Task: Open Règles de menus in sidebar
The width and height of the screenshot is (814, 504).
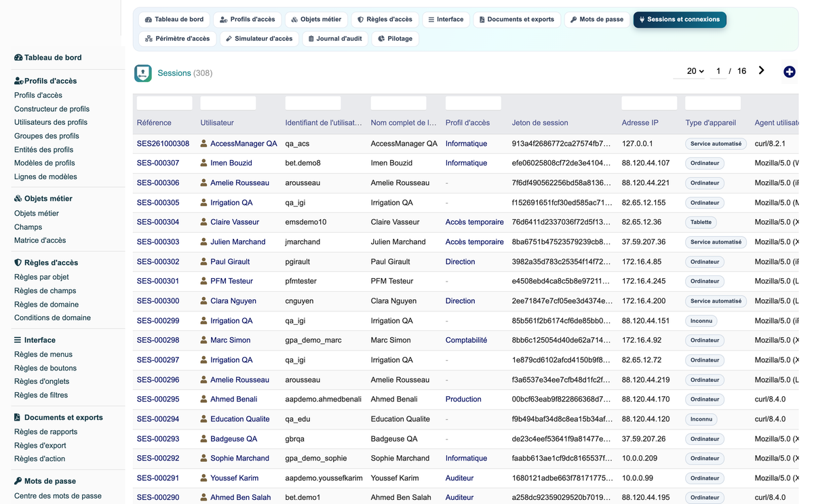Action: click(43, 354)
